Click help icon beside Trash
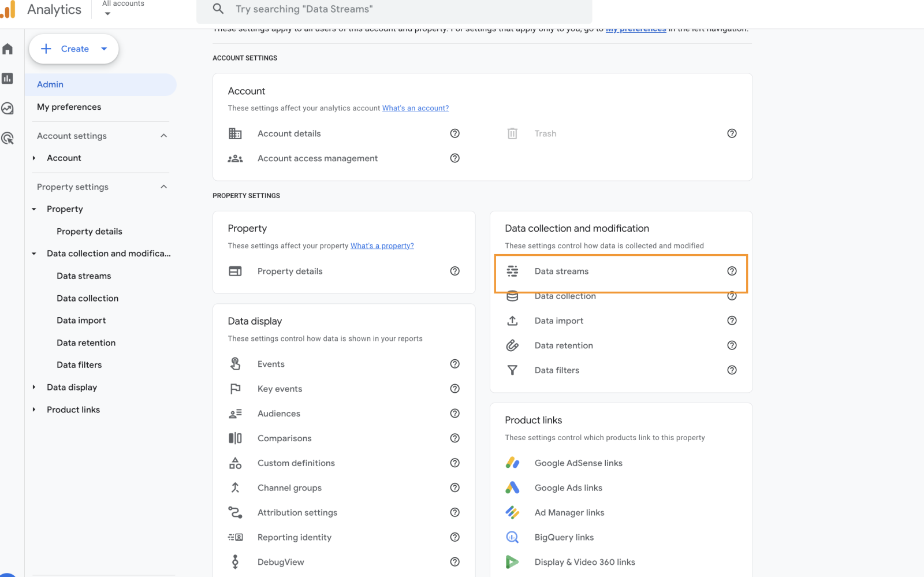Image resolution: width=924 pixels, height=577 pixels. coord(732,133)
